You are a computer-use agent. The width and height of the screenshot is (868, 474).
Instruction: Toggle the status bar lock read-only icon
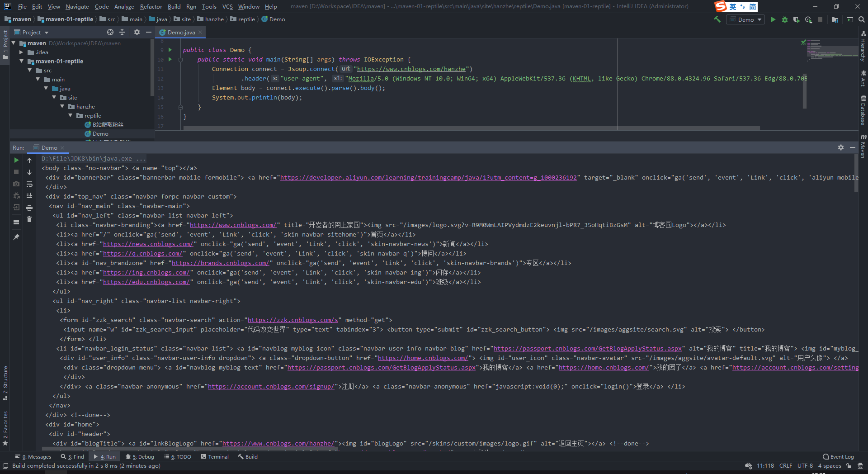pyautogui.click(x=849, y=466)
